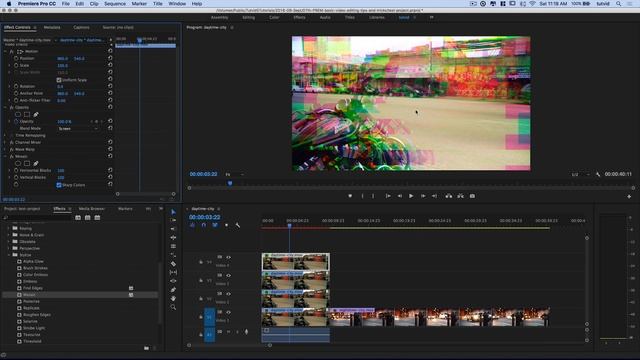Create ellipse mask under Opacity
This screenshot has height=360, width=640.
tap(18, 114)
